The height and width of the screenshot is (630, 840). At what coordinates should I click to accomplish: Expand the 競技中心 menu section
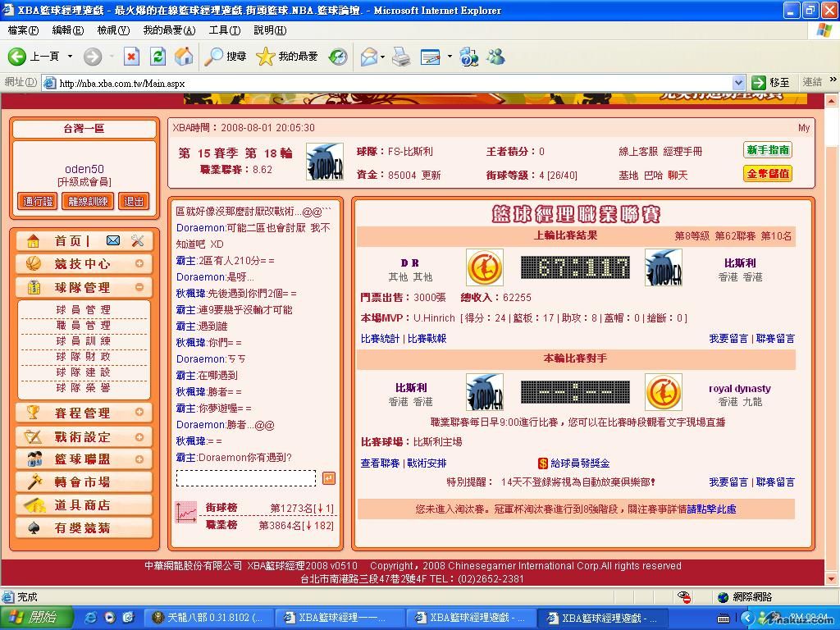point(139,264)
